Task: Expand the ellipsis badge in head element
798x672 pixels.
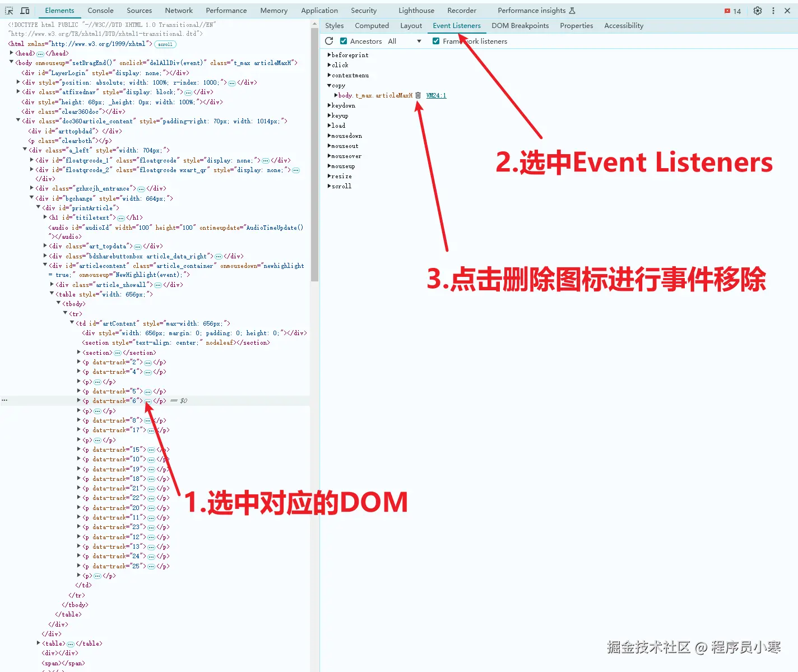Action: point(40,54)
